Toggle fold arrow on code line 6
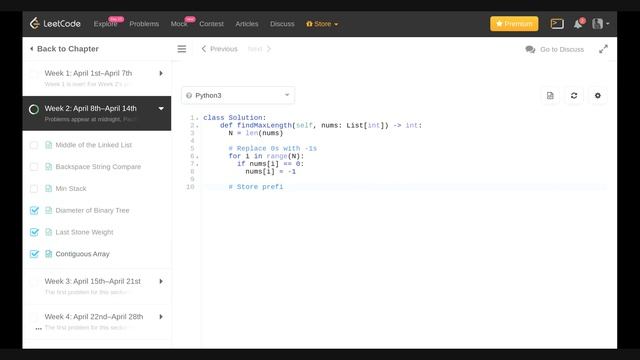640x360 pixels. pos(198,156)
